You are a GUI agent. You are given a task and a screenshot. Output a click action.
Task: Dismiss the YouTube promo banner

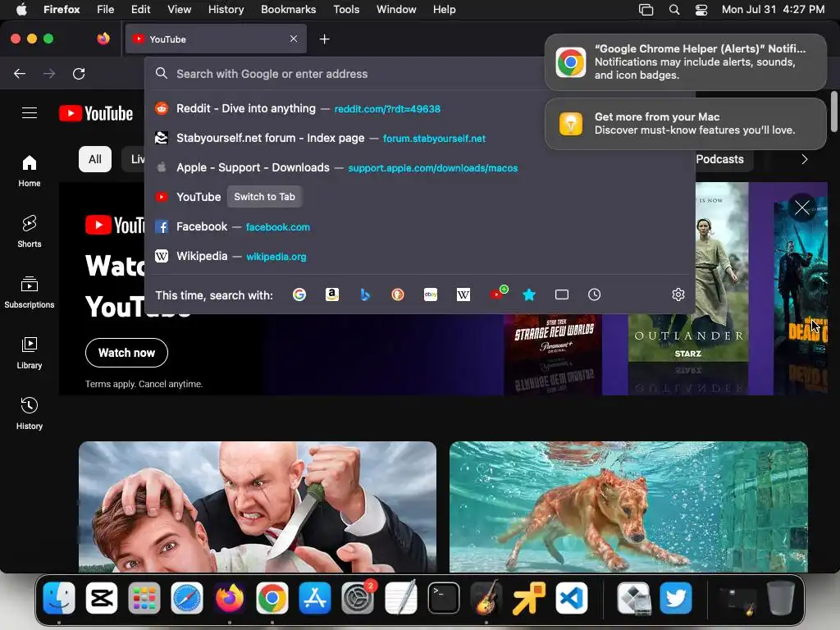point(802,208)
